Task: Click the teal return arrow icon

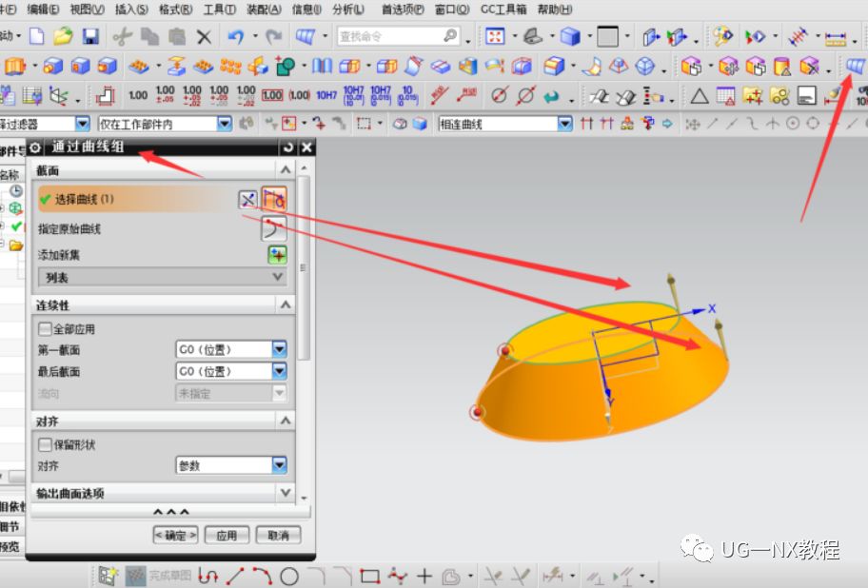Action: pyautogui.click(x=551, y=97)
